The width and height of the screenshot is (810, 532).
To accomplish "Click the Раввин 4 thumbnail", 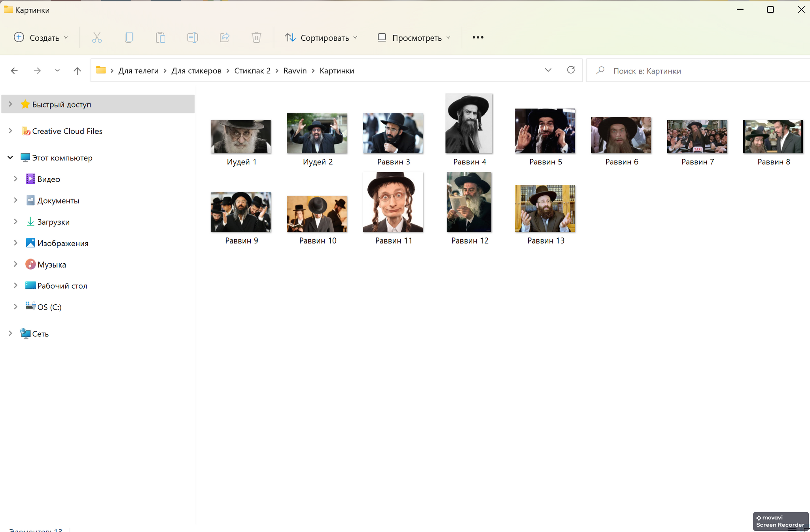I will pos(470,123).
